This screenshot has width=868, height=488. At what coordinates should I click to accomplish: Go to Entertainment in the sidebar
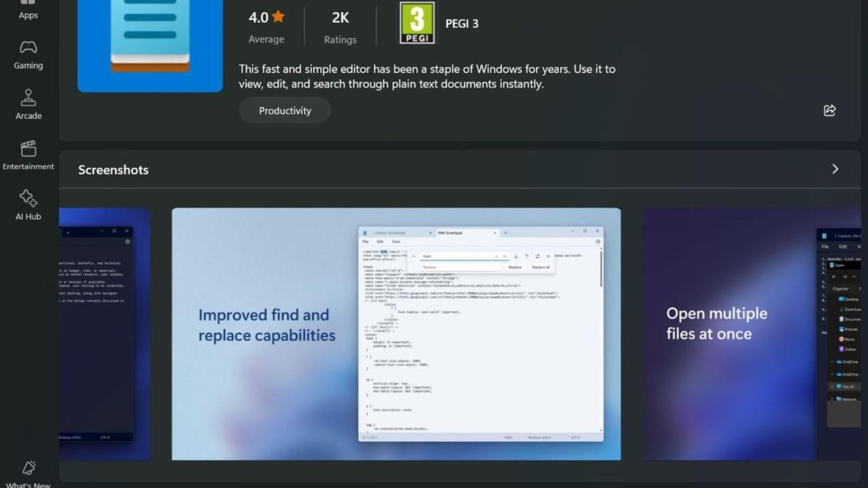28,156
